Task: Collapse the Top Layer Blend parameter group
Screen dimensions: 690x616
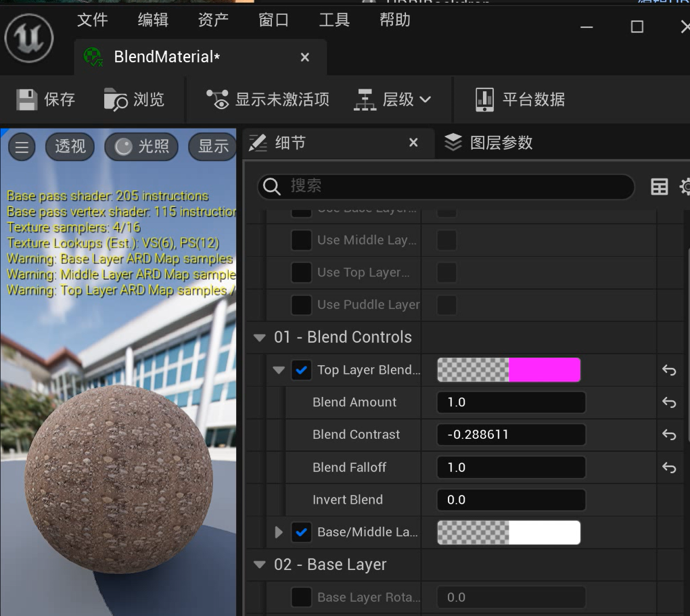Action: pos(279,370)
